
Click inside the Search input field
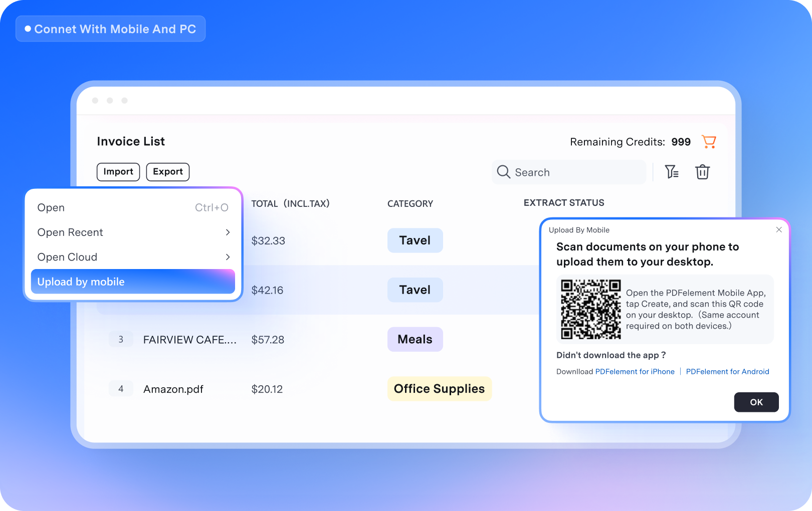coord(551,172)
